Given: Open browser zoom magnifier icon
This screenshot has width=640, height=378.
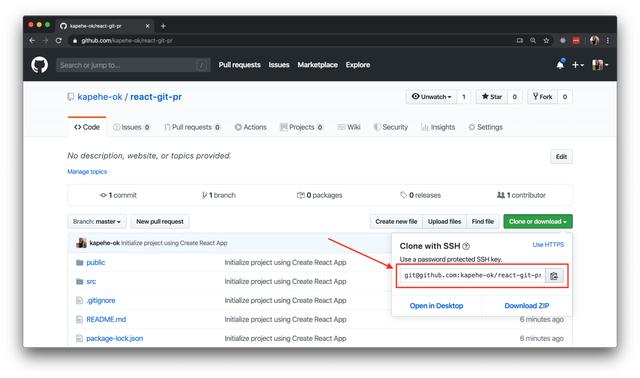Looking at the screenshot, I should (x=533, y=40).
